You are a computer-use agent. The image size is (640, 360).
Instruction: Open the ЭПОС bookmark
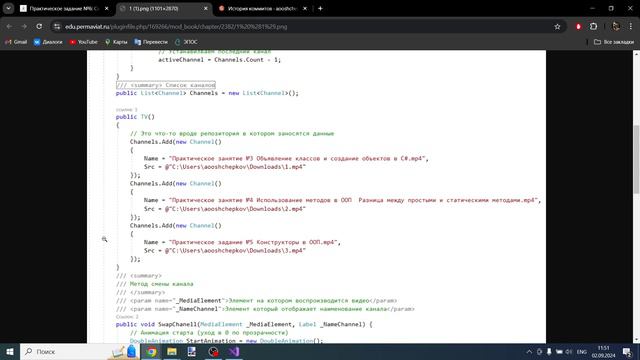(x=186, y=42)
